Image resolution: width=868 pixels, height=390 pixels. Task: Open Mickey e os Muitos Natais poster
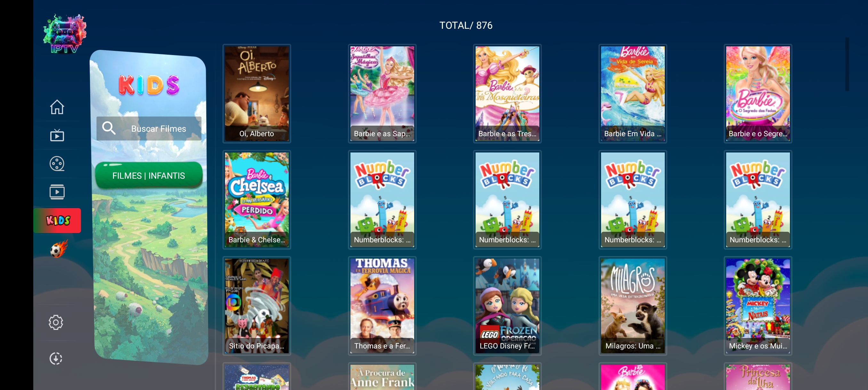[758, 306]
